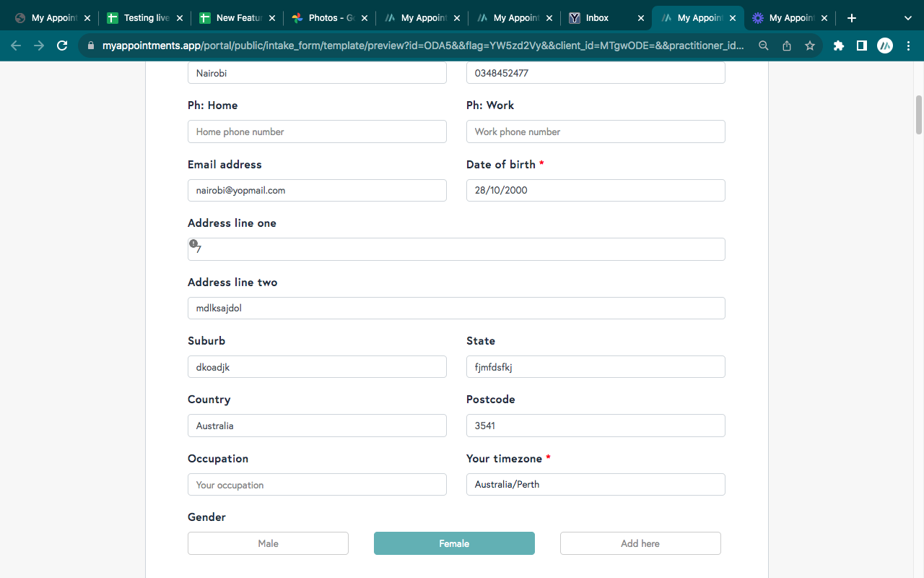This screenshot has height=578, width=924.
Task: Click the page vertical scrollbar
Action: (919, 114)
